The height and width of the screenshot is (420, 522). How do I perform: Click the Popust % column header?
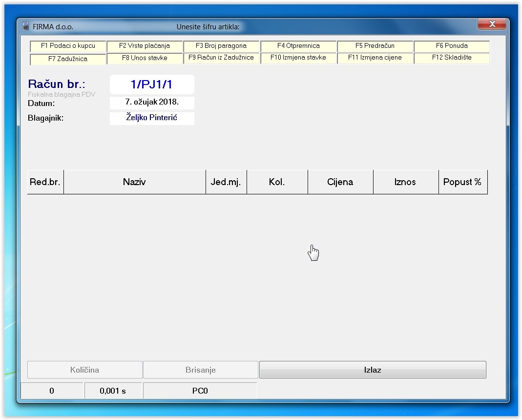[x=462, y=182]
